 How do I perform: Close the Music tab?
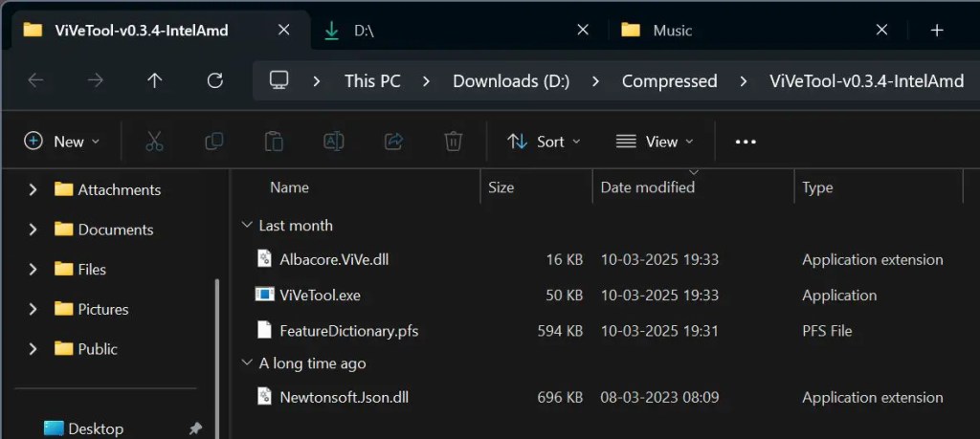click(x=881, y=30)
